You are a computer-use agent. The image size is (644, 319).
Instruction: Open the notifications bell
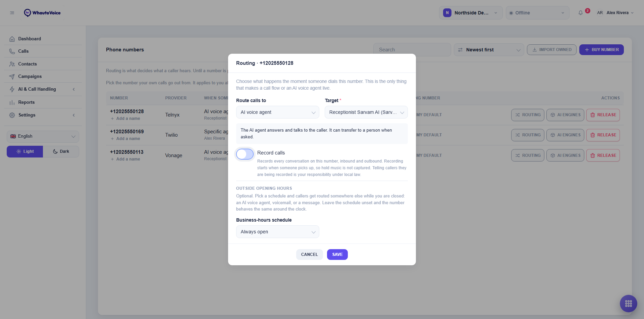[581, 13]
